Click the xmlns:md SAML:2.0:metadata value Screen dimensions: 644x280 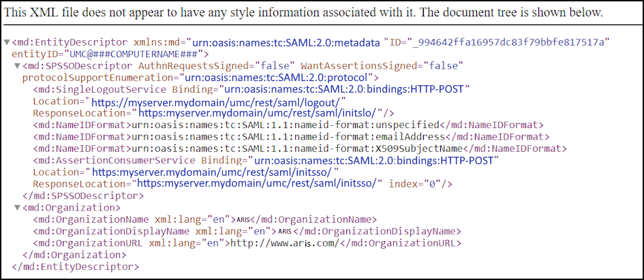pos(288,42)
